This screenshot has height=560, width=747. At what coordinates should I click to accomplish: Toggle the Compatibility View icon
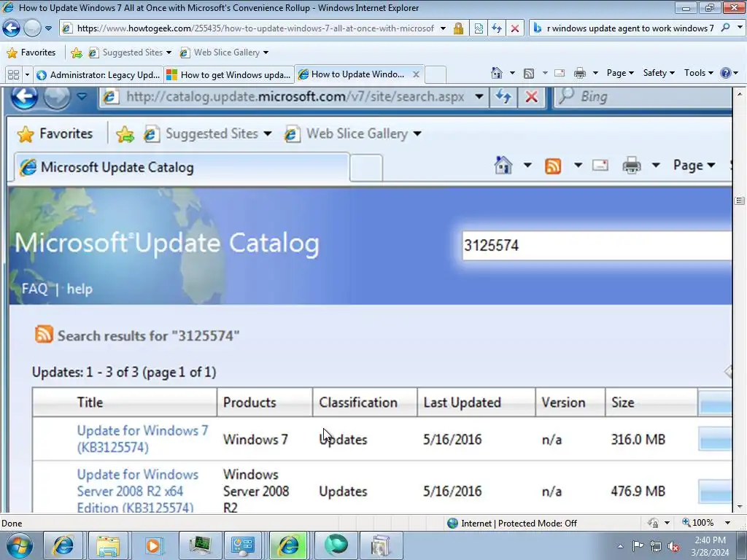[479, 28]
